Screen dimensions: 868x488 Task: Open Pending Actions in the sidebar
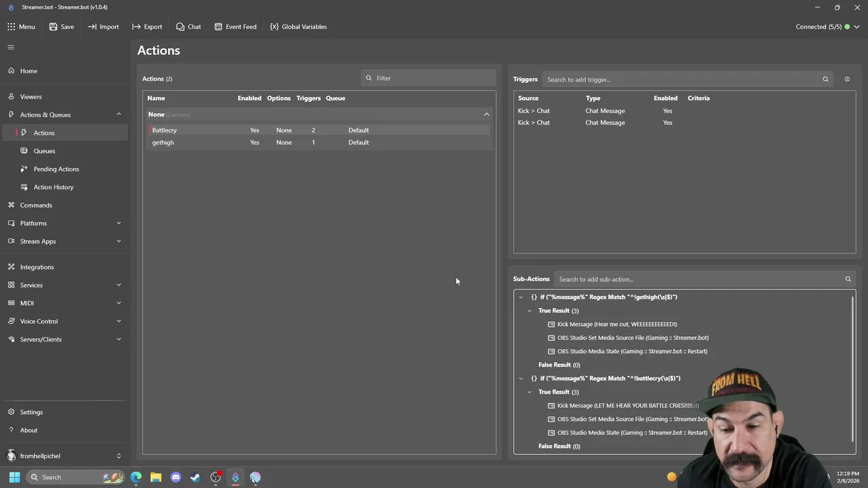coord(64,169)
